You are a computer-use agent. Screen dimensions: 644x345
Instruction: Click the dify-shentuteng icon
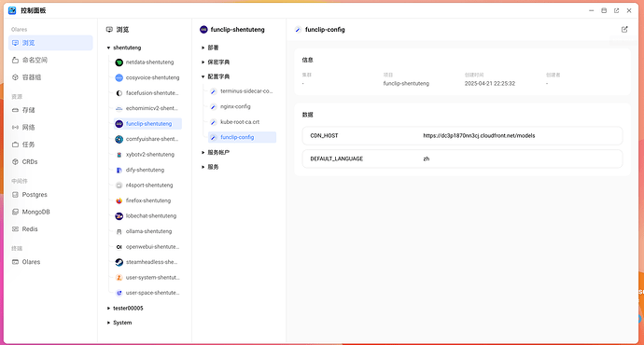[x=119, y=170]
